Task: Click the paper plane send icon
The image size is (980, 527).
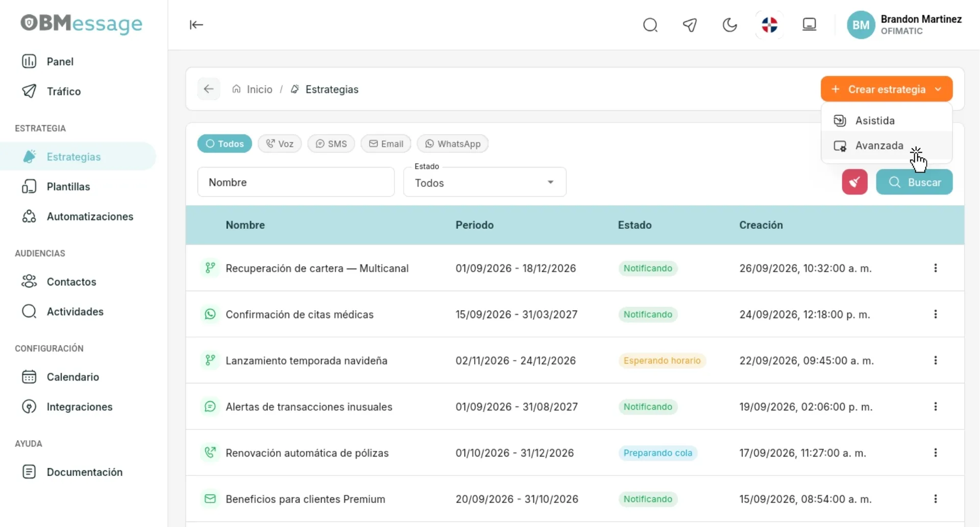Action: tap(690, 25)
